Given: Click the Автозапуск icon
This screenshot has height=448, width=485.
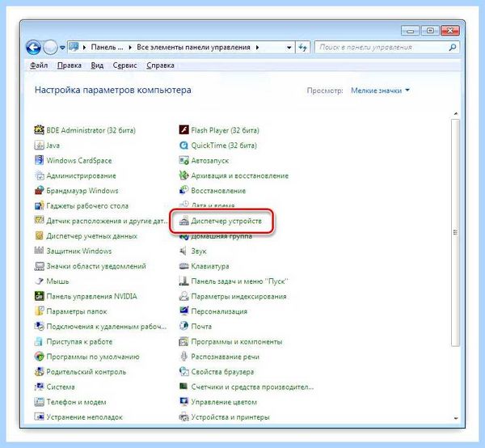Looking at the screenshot, I should [183, 160].
